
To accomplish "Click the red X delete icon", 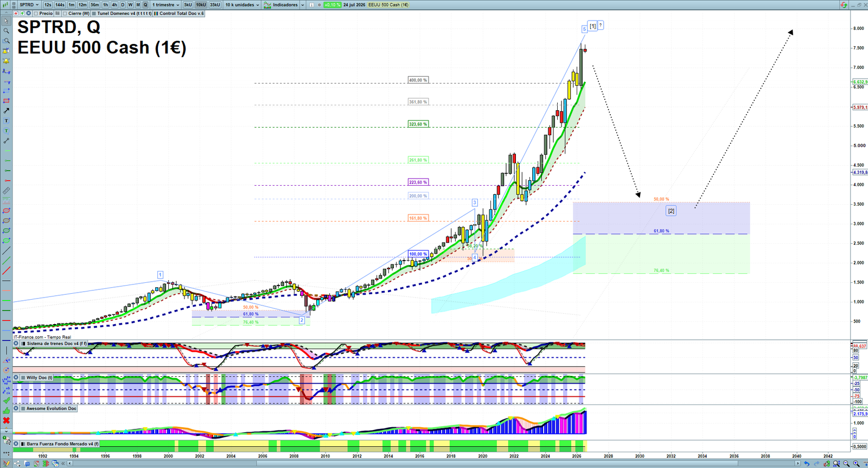I will [6, 421].
